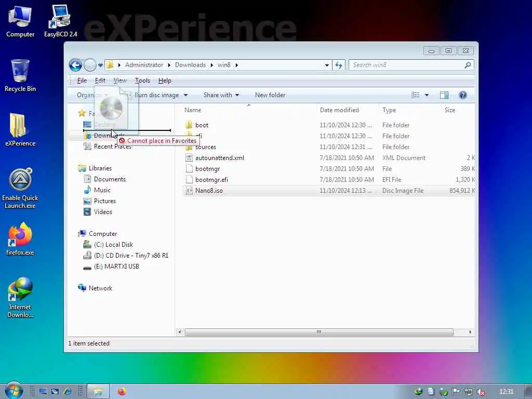Click the scrollbar left arrow

[179, 332]
